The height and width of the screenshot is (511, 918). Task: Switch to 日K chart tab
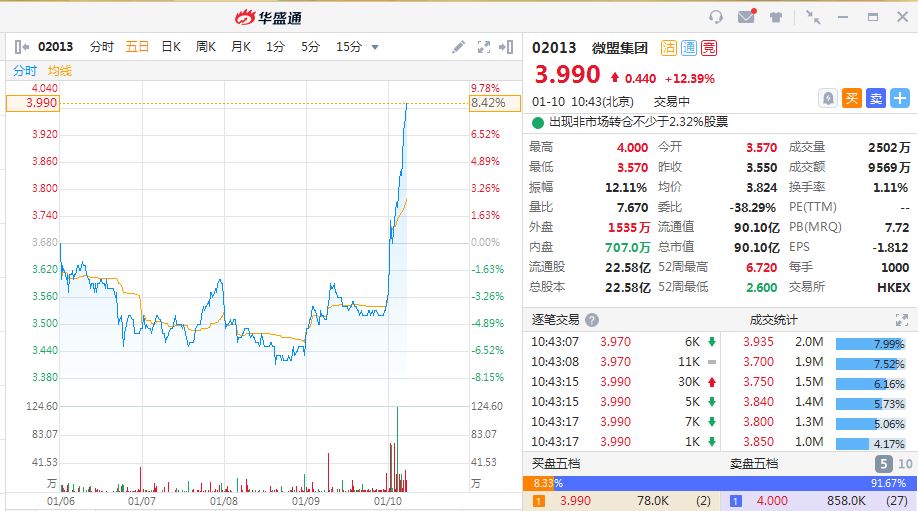171,47
